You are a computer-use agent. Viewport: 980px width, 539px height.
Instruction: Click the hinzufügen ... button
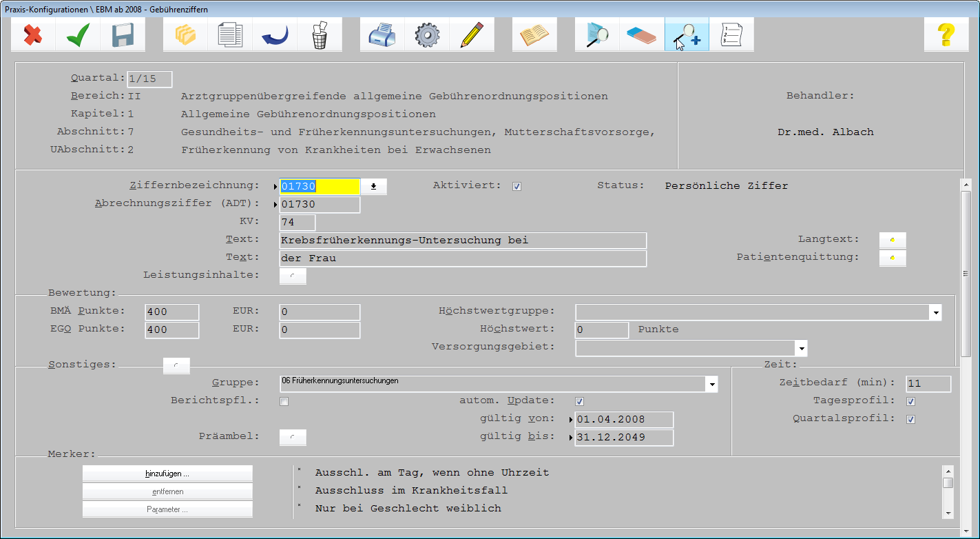tap(167, 474)
